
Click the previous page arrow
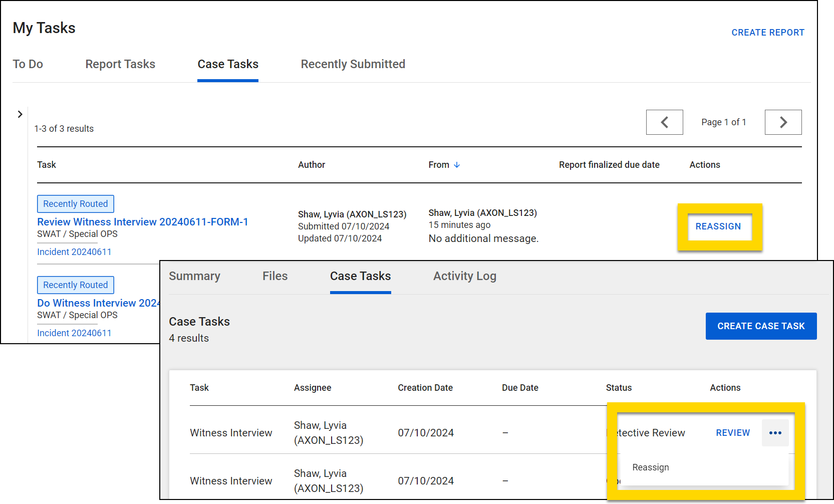(x=664, y=122)
